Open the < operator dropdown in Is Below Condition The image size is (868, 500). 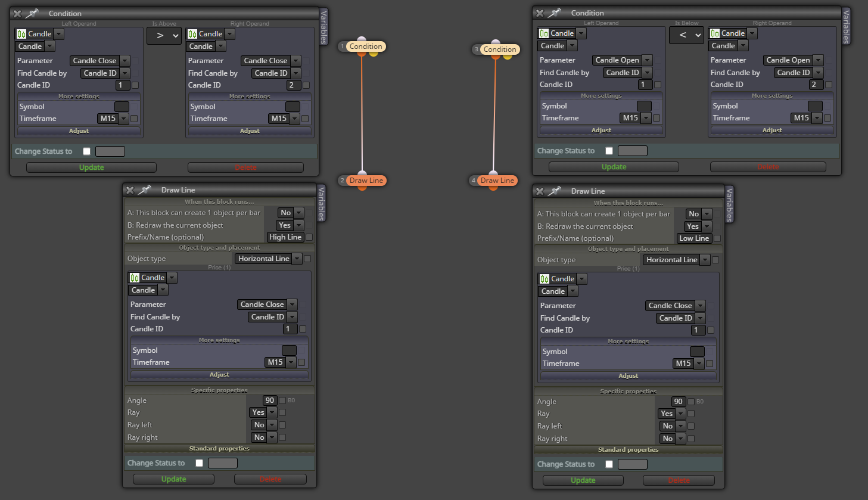(x=686, y=35)
